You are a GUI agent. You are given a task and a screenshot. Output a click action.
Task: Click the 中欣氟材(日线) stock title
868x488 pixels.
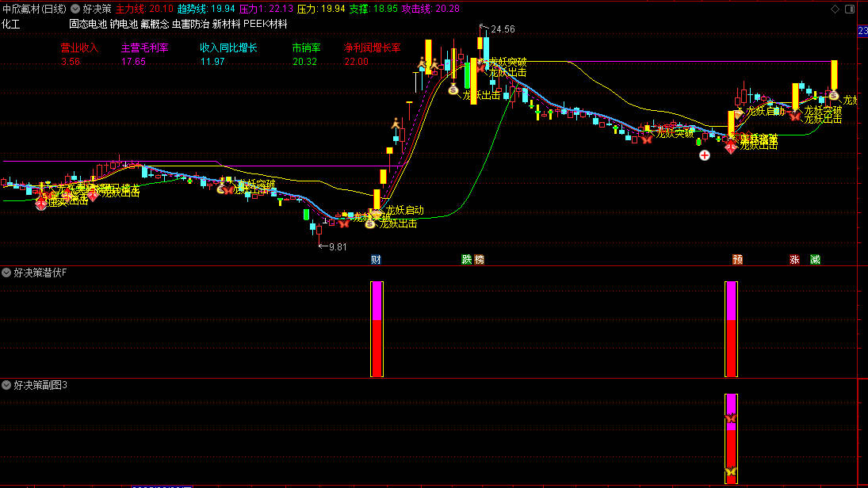click(x=34, y=9)
